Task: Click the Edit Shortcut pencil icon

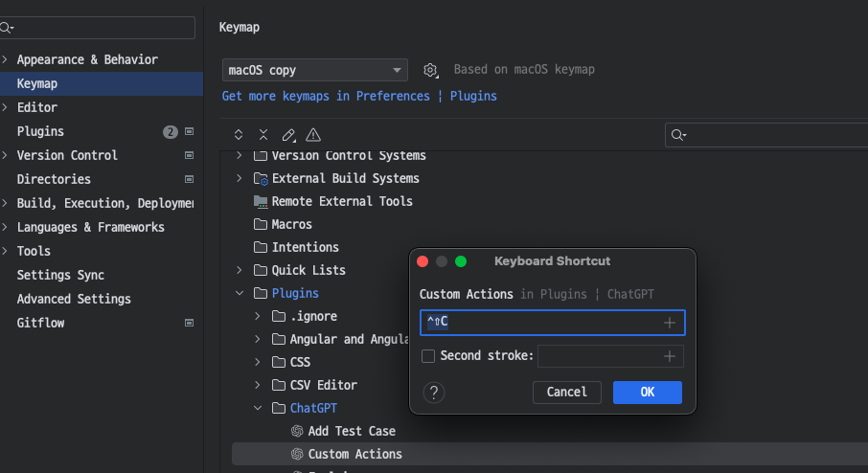Action: coord(288,135)
